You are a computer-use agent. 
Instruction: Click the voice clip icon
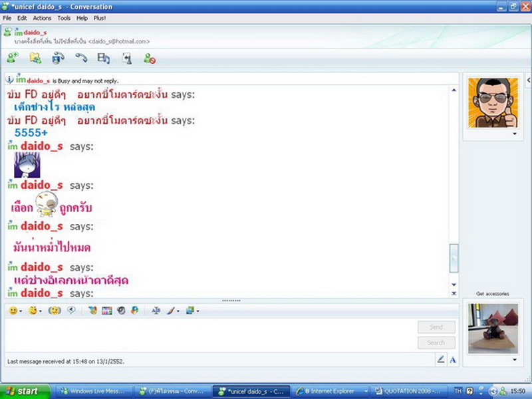pyautogui.click(x=71, y=311)
